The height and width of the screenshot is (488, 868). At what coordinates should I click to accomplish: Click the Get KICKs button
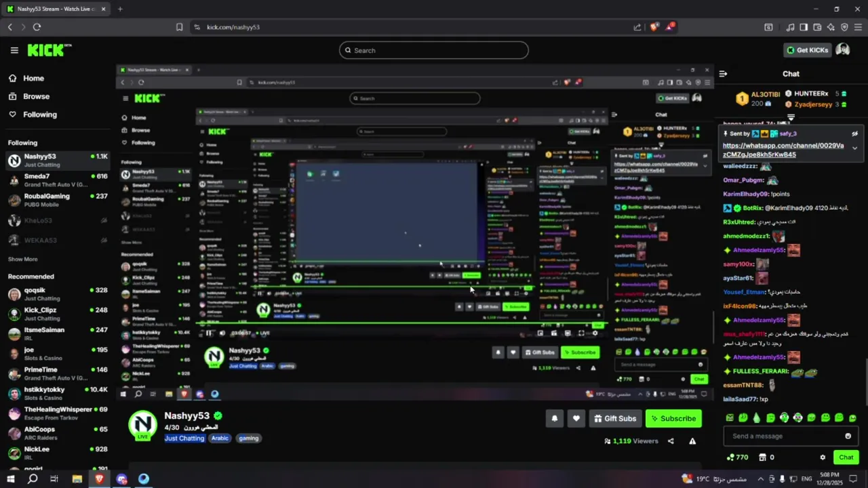pos(807,50)
